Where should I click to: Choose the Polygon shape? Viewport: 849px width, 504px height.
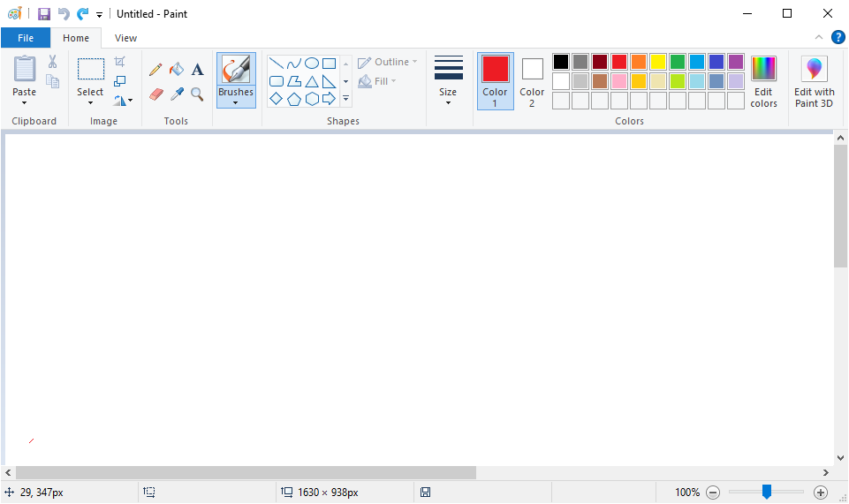pyautogui.click(x=294, y=81)
